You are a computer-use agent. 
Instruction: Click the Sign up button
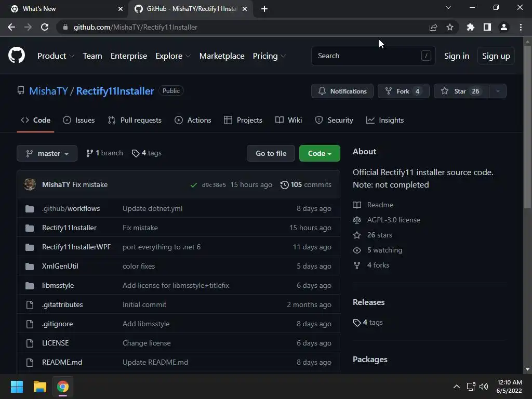[496, 56]
